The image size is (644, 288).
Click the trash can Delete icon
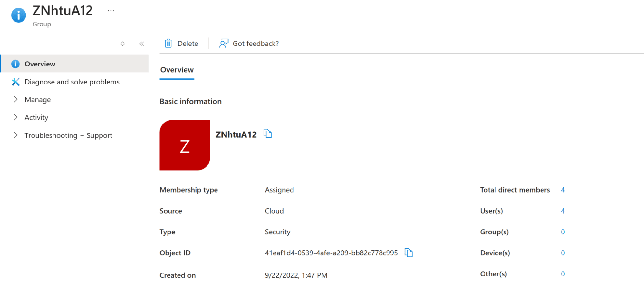pyautogui.click(x=168, y=43)
